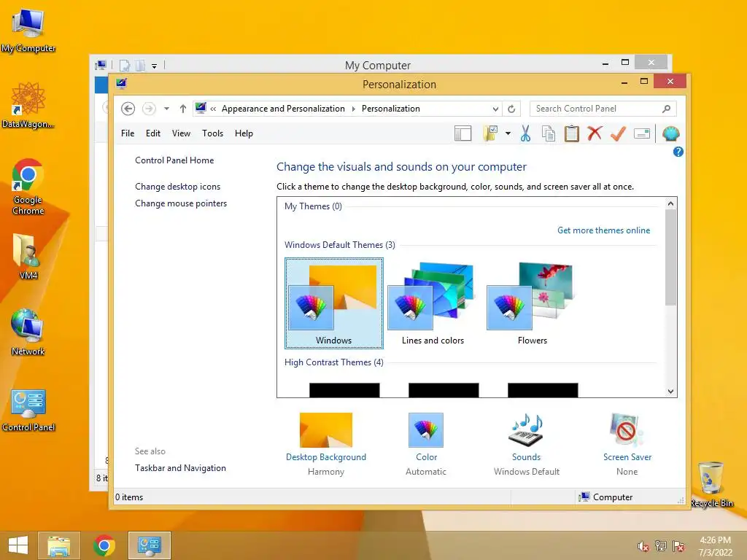
Task: Click Appearance and Personalization breadcrumb
Action: pyautogui.click(x=283, y=109)
